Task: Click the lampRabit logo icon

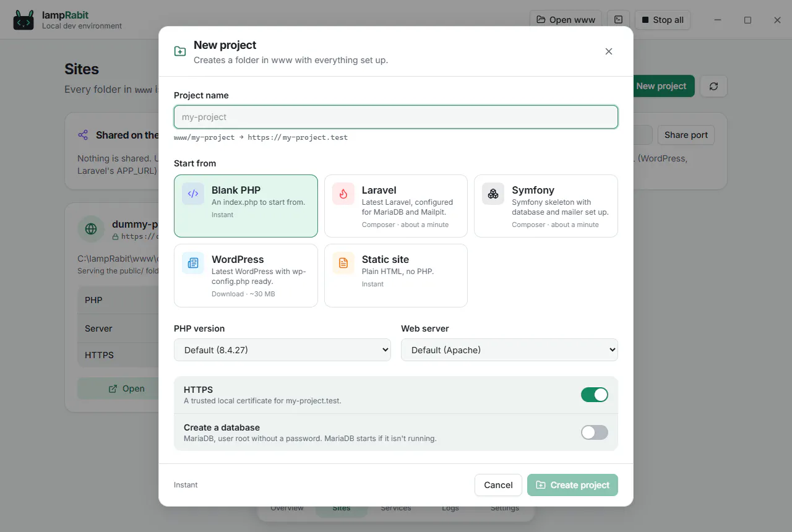Action: [x=24, y=20]
